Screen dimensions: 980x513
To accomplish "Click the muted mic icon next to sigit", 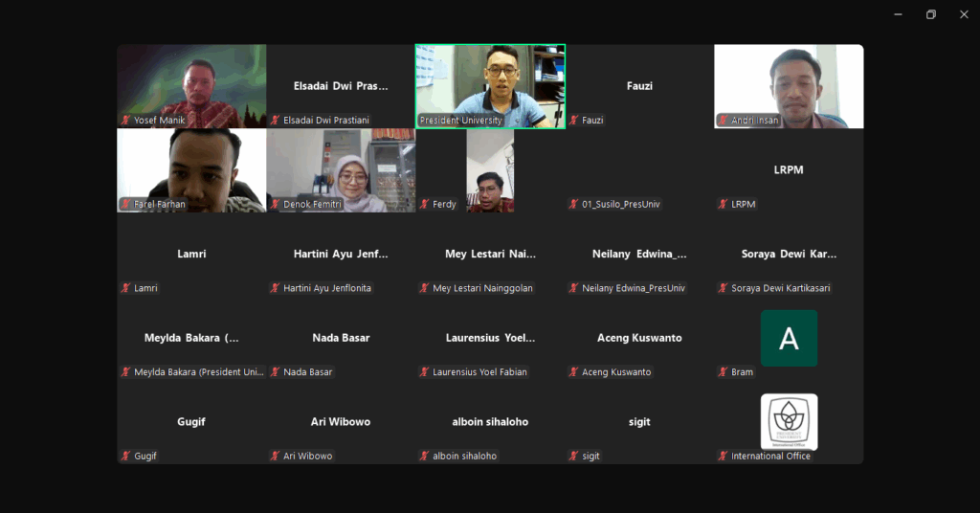I will click(x=574, y=457).
